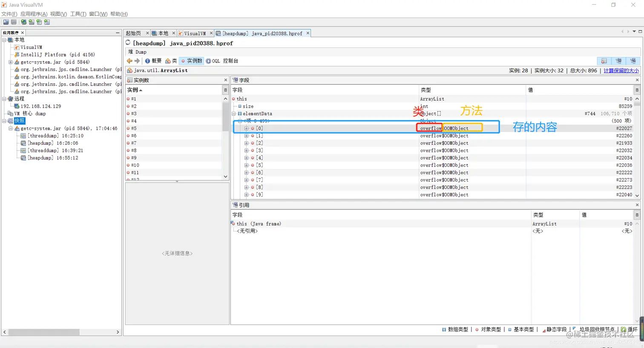Viewport: 644px width, 348px height.
Task: Expand the [0] array element
Action: (x=246, y=128)
